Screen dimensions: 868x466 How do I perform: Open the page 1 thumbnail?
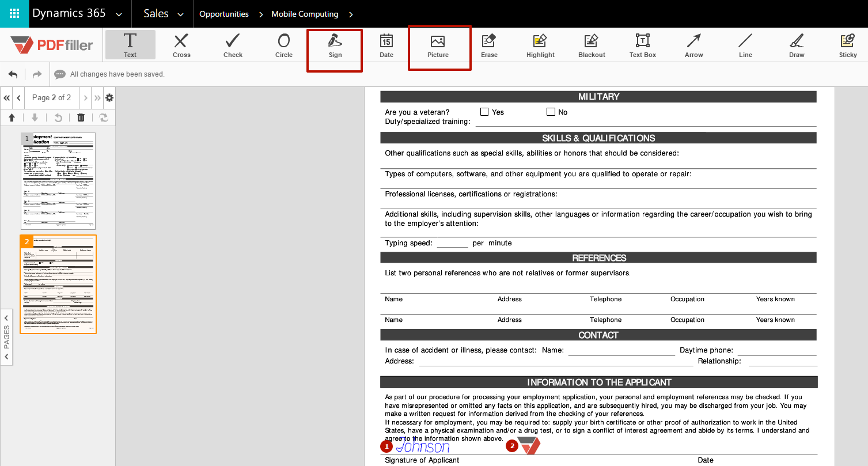(58, 181)
